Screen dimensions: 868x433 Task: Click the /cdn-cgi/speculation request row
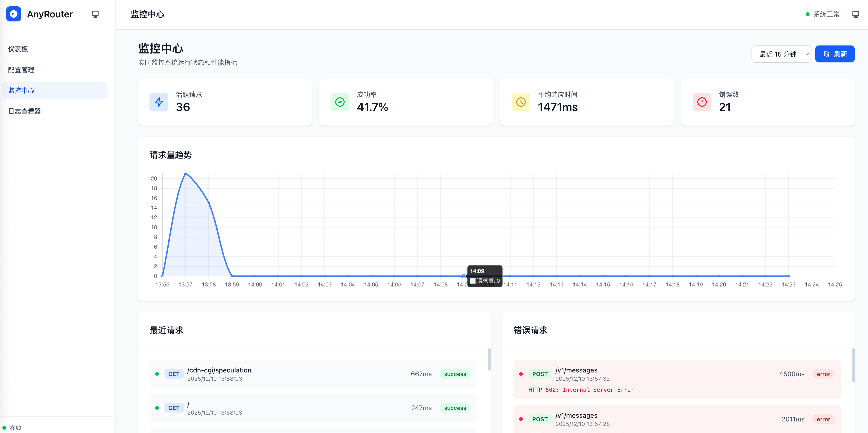point(313,374)
